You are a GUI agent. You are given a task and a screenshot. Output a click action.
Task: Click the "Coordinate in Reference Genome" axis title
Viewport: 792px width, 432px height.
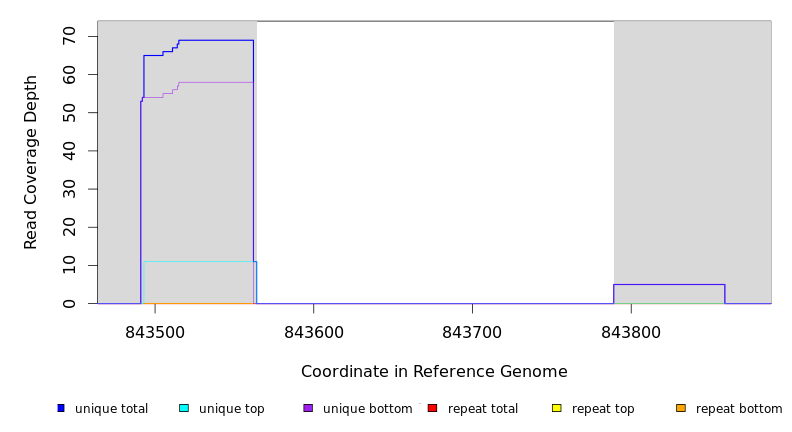pos(434,372)
